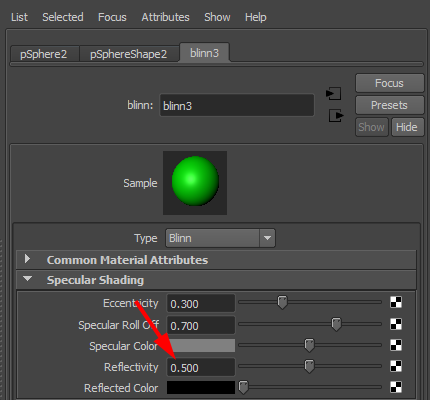
Task: Click the green sphere material sample
Action: pos(195,183)
